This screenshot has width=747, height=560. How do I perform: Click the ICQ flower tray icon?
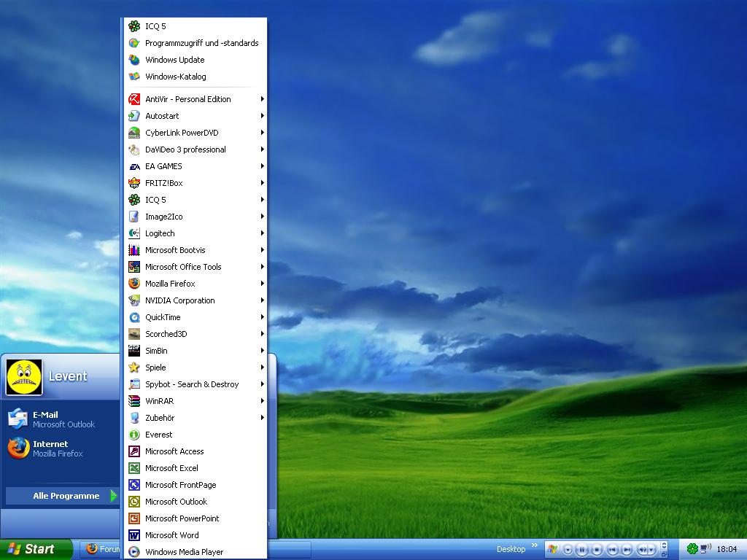tap(692, 549)
